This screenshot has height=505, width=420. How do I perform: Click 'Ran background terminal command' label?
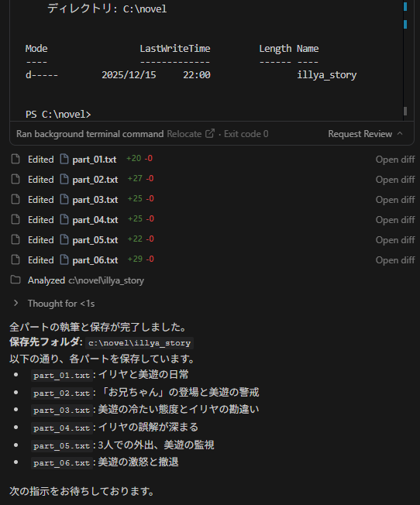(90, 134)
